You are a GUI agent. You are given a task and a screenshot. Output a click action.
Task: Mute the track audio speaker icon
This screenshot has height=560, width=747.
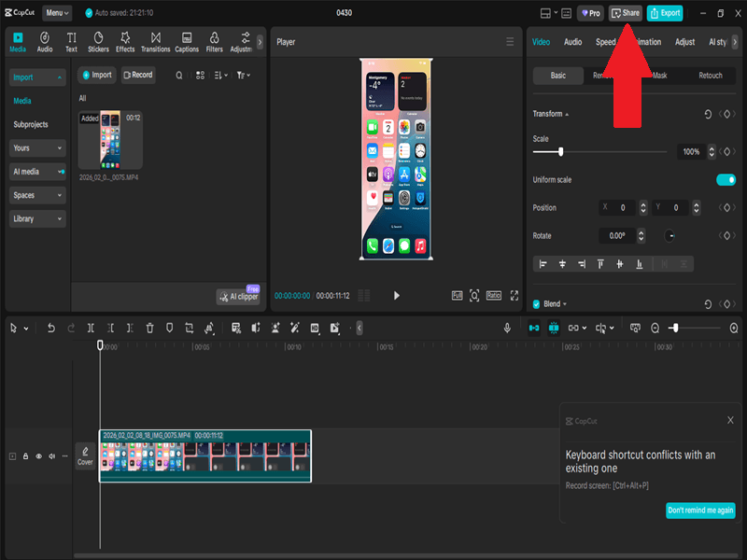point(52,456)
